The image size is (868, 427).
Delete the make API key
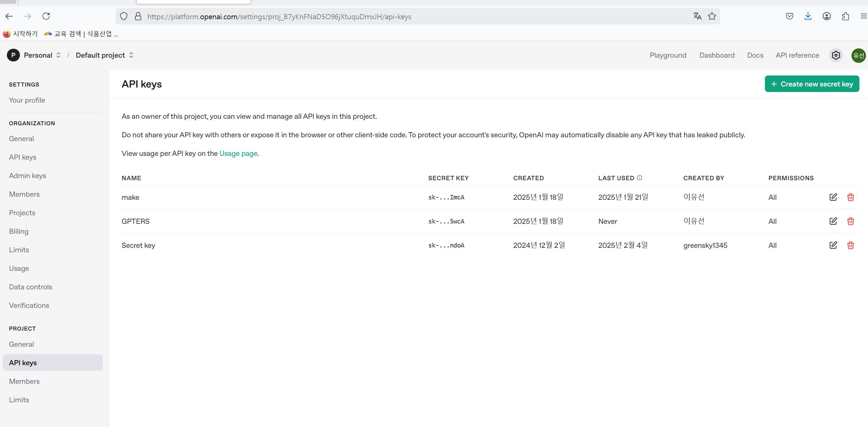[850, 197]
